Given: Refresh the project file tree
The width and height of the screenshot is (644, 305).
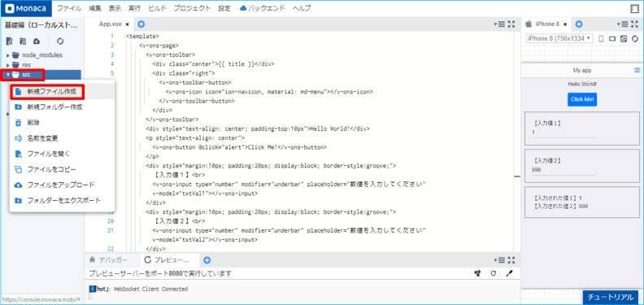Looking at the screenshot, I should [x=61, y=41].
